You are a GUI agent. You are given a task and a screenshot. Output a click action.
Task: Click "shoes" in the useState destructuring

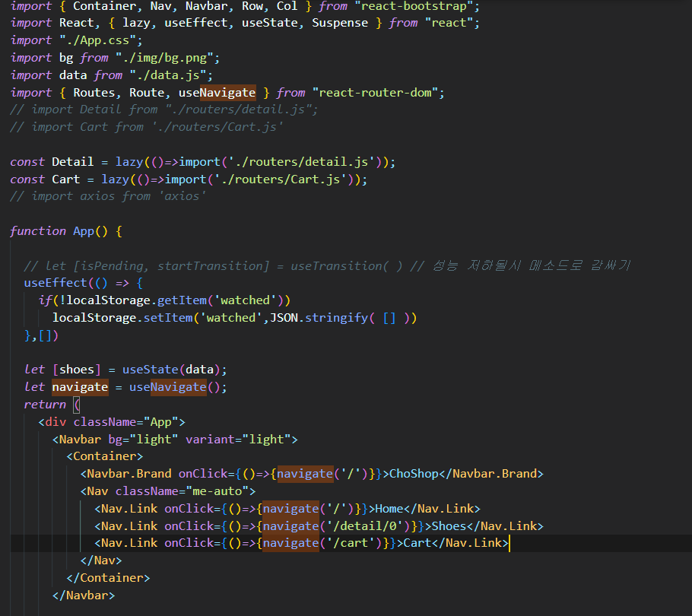click(76, 370)
